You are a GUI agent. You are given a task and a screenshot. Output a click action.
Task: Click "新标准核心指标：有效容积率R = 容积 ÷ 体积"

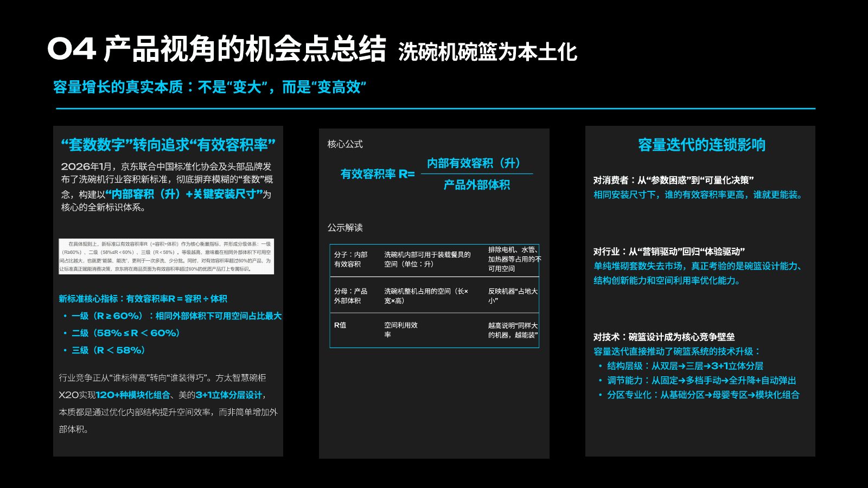tap(143, 299)
